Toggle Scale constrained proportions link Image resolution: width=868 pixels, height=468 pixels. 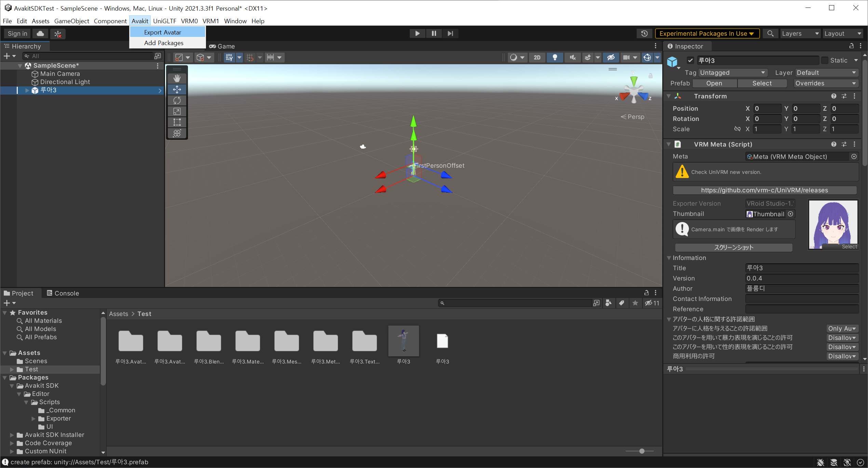737,129
